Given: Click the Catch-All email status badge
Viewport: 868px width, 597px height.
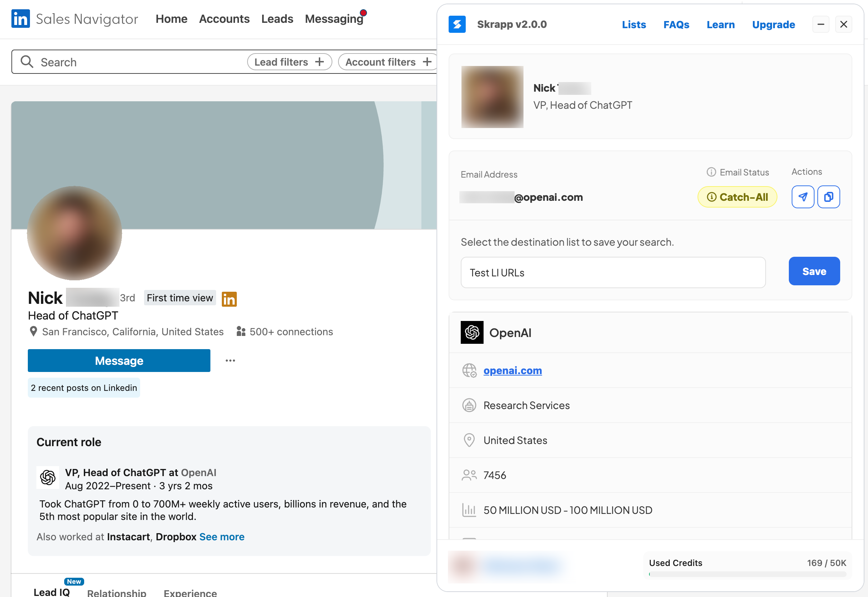Looking at the screenshot, I should [x=737, y=197].
